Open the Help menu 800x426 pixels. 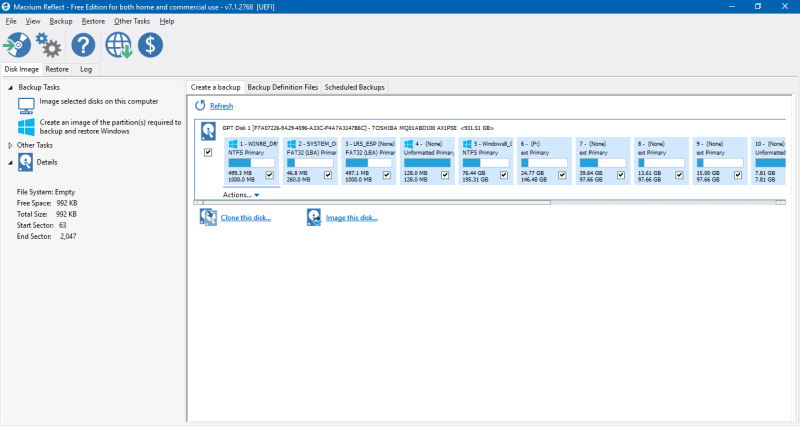(x=167, y=21)
